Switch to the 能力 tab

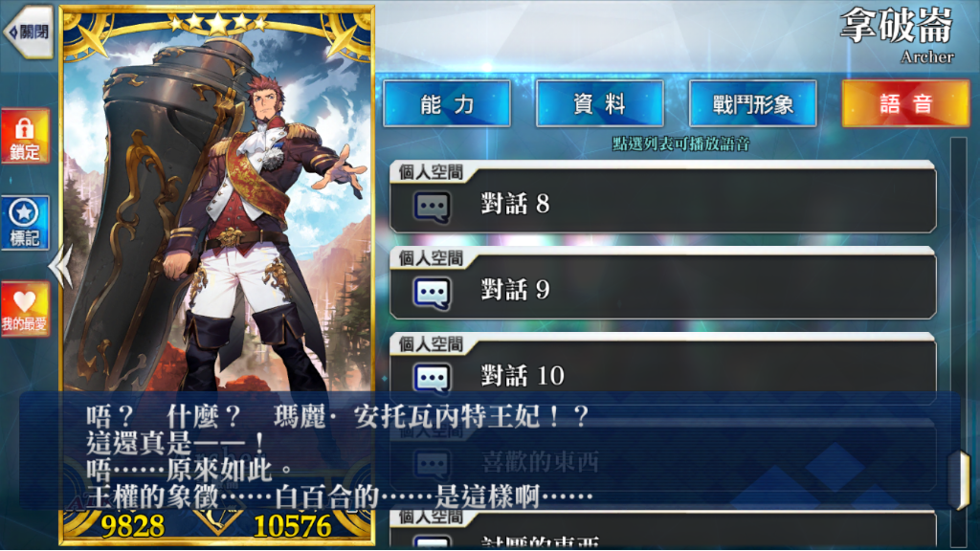(447, 103)
